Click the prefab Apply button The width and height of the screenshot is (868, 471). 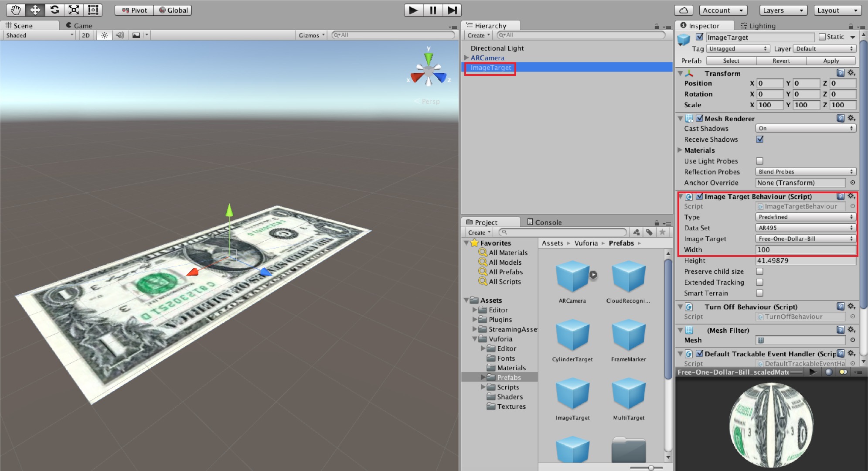pyautogui.click(x=831, y=61)
